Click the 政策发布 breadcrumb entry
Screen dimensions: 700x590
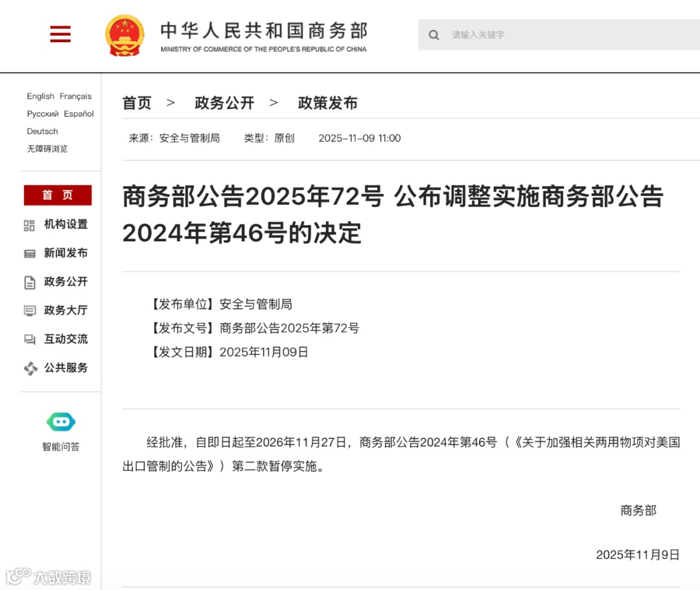(327, 102)
